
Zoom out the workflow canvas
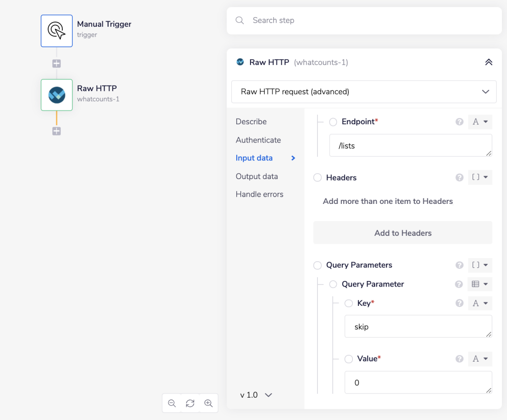[x=172, y=403]
